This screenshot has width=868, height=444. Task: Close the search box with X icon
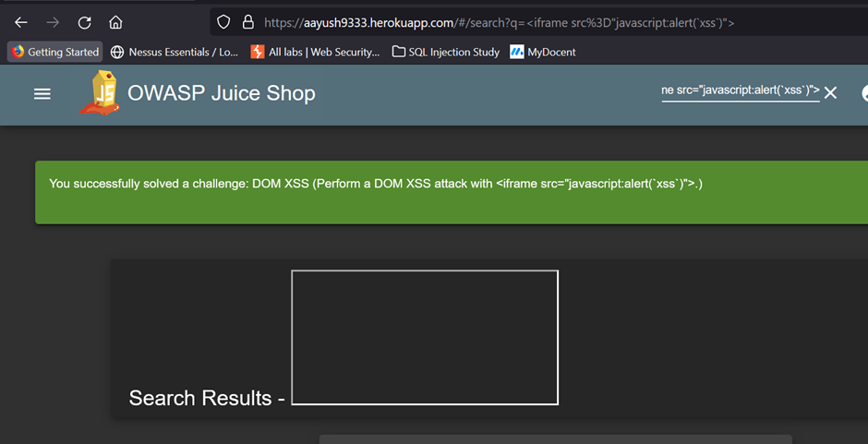[830, 92]
